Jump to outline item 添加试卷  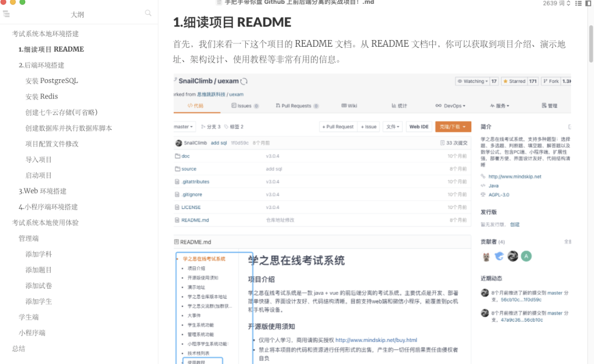click(x=38, y=285)
